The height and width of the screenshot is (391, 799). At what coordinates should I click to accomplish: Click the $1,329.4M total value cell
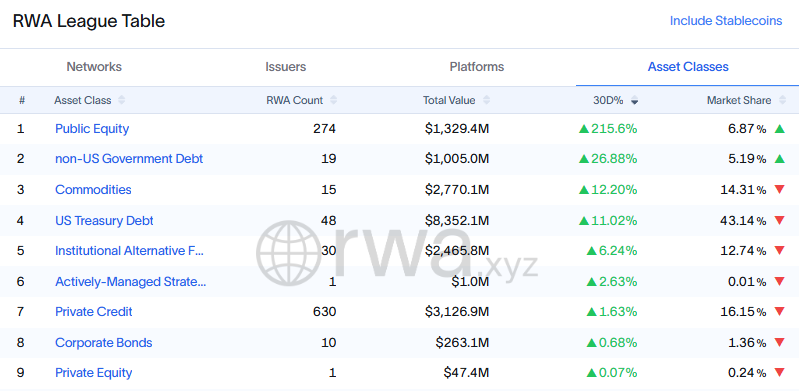tap(457, 129)
